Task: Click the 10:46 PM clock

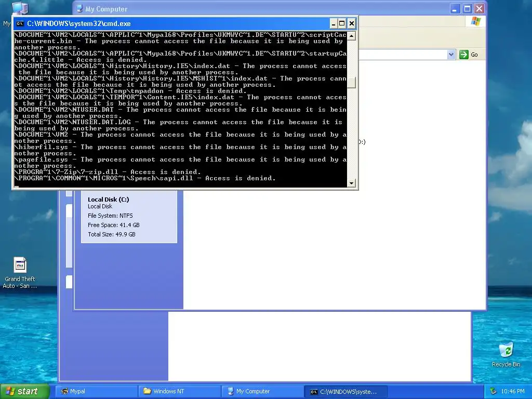Action: 512,392
